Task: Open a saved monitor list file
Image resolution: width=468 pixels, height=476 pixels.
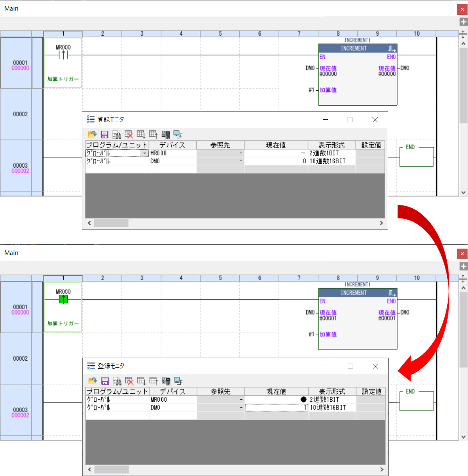Action: 93,134
